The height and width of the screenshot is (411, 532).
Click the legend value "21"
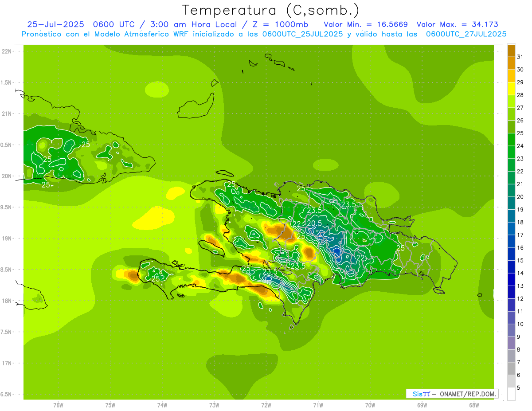click(520, 184)
